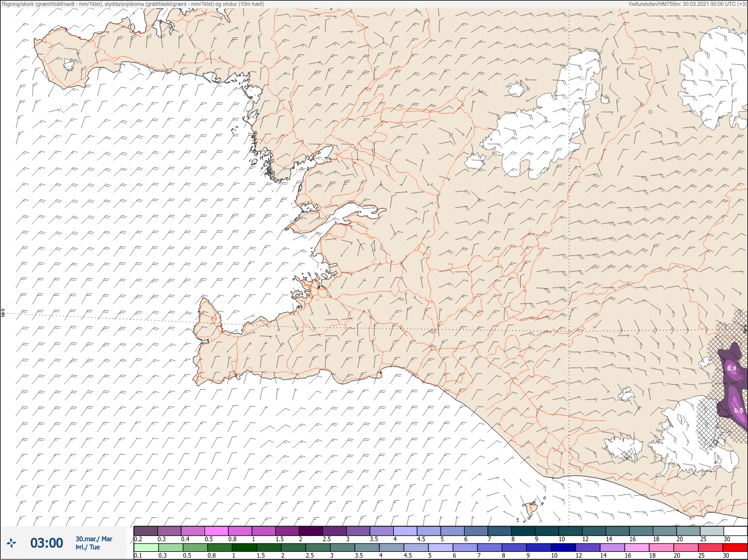Pick top legend white swatch at 30
Viewport: 748px width, 560px height.
point(736,531)
